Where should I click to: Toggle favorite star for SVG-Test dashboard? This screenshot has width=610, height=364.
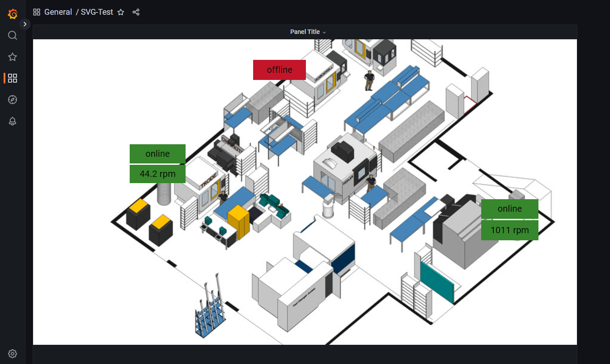click(121, 12)
